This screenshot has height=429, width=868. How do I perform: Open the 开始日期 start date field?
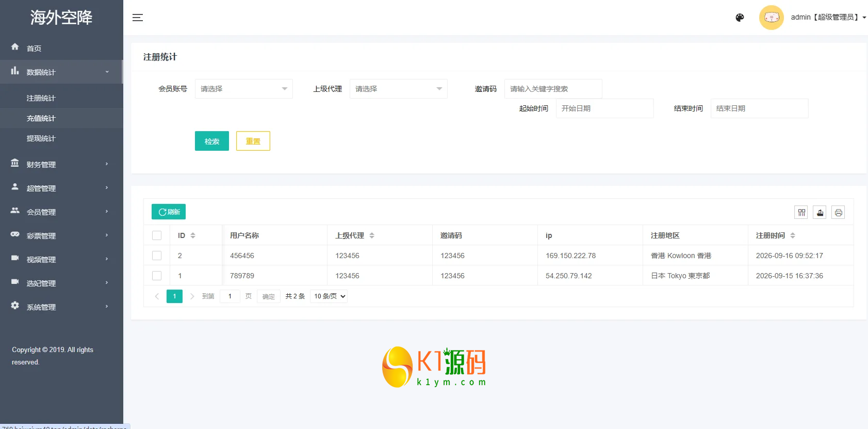click(x=605, y=108)
